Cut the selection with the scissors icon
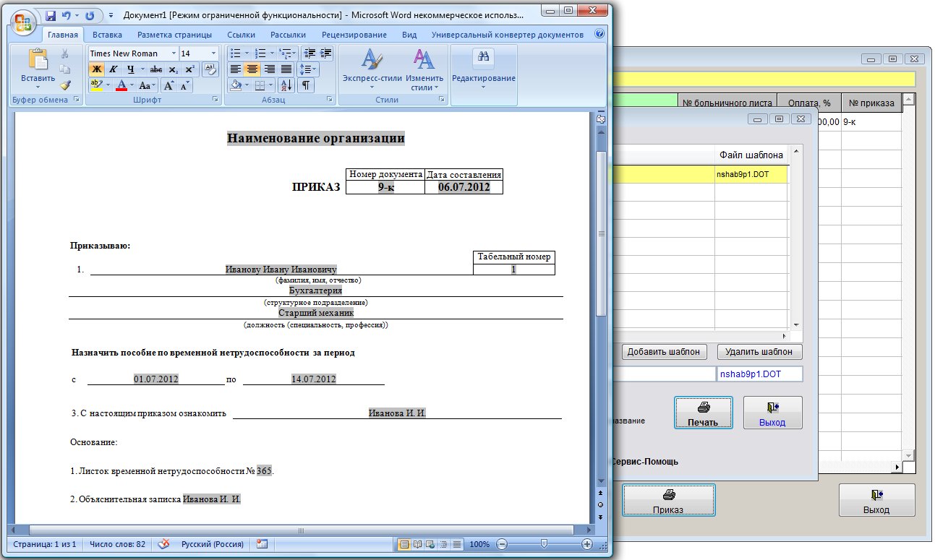The image size is (935, 560). 65,53
